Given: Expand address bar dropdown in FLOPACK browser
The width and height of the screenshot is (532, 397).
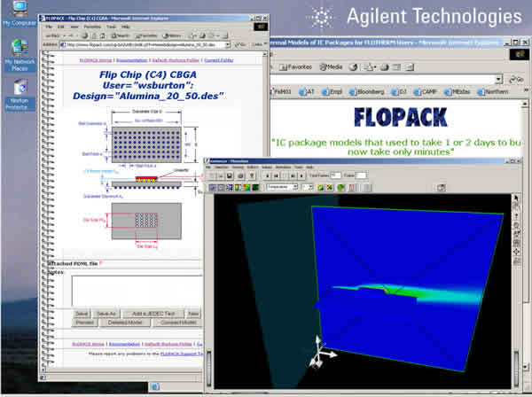Looking at the screenshot, I should (228, 45).
